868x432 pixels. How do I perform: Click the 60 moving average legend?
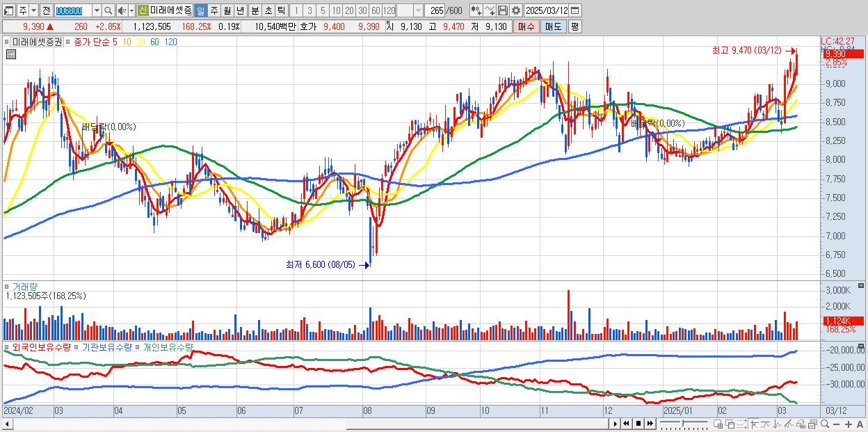[x=154, y=42]
